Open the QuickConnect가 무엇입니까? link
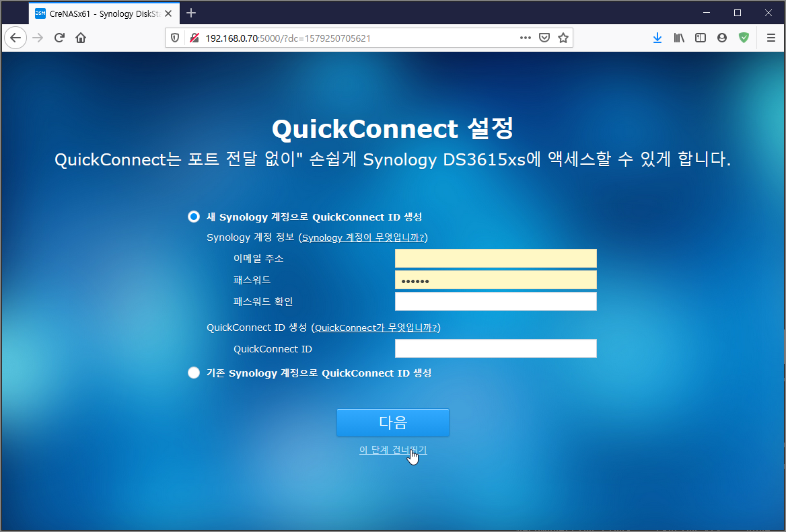 click(376, 328)
